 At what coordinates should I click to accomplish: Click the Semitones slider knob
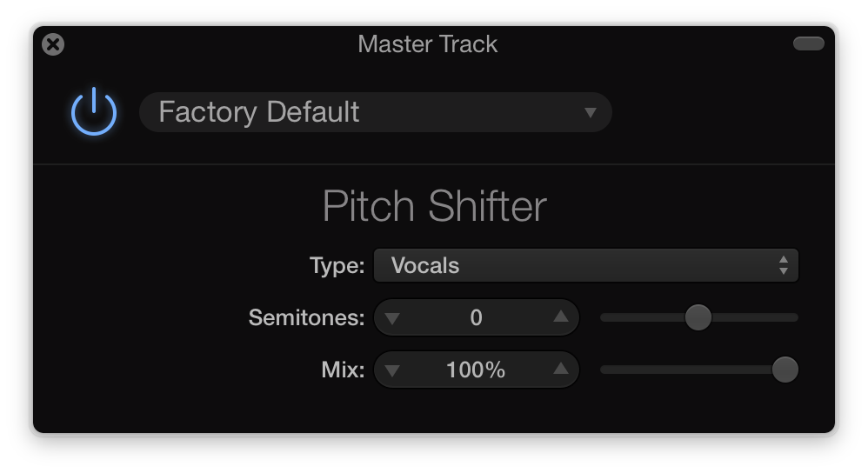point(698,317)
